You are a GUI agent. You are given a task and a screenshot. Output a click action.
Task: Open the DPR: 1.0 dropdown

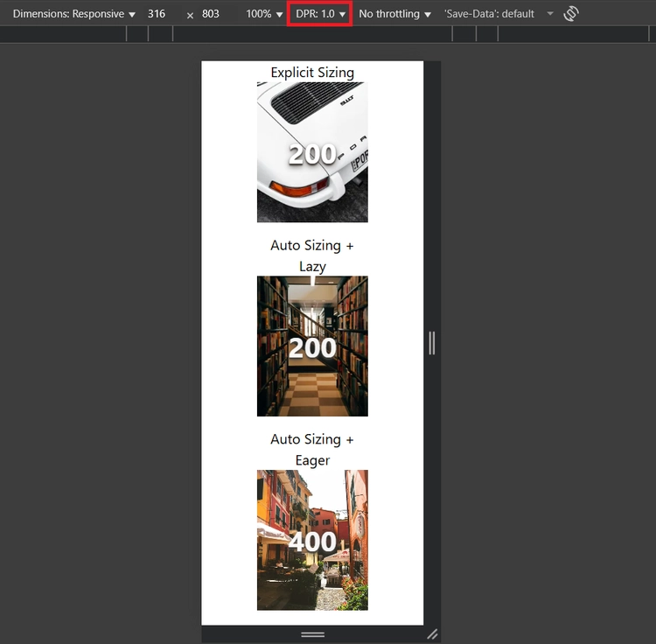coord(320,14)
